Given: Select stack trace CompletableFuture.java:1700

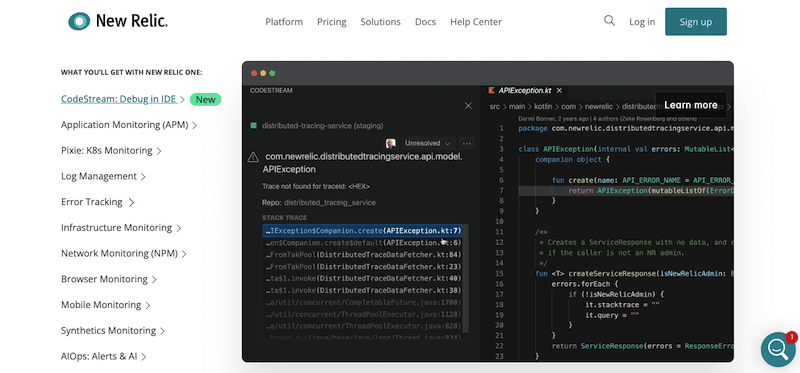Looking at the screenshot, I should 363,303.
